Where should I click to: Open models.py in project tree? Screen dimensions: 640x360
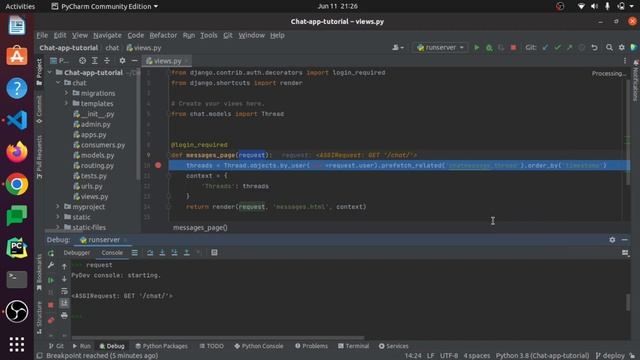[93, 156]
